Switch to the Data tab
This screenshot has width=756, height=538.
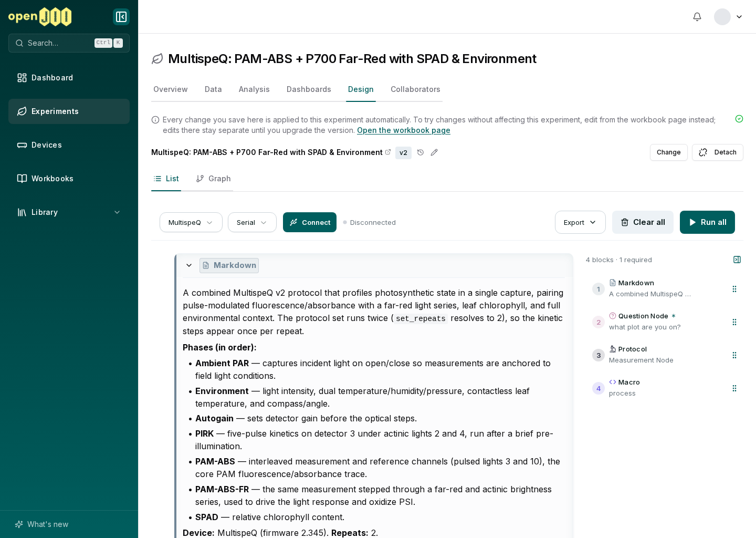(x=213, y=89)
